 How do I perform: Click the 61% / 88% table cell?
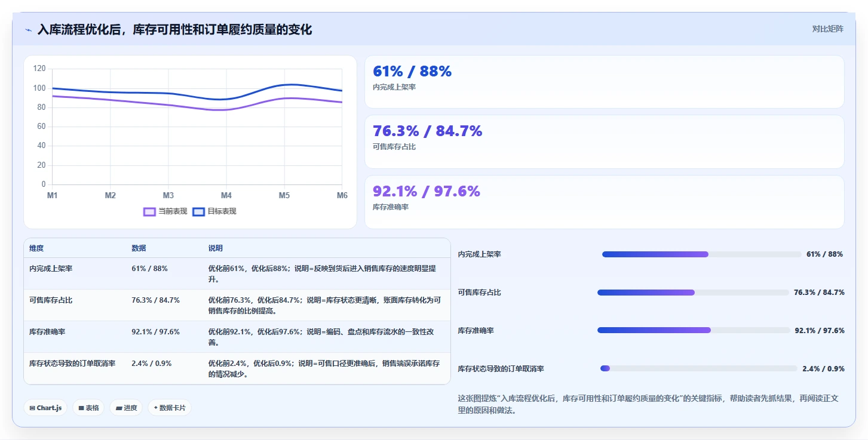pos(149,269)
